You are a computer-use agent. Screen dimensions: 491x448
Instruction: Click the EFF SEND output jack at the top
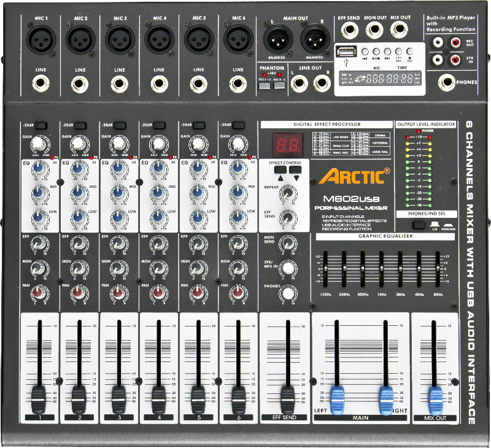click(x=350, y=31)
